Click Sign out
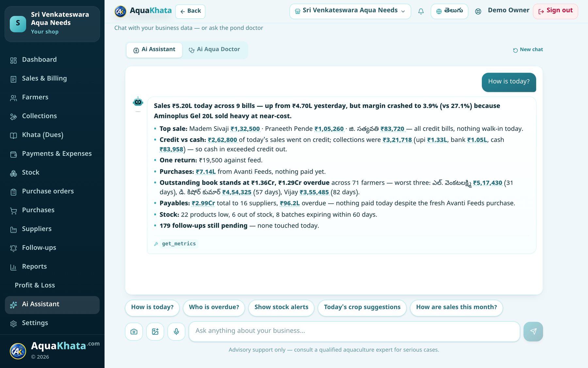 pos(555,11)
